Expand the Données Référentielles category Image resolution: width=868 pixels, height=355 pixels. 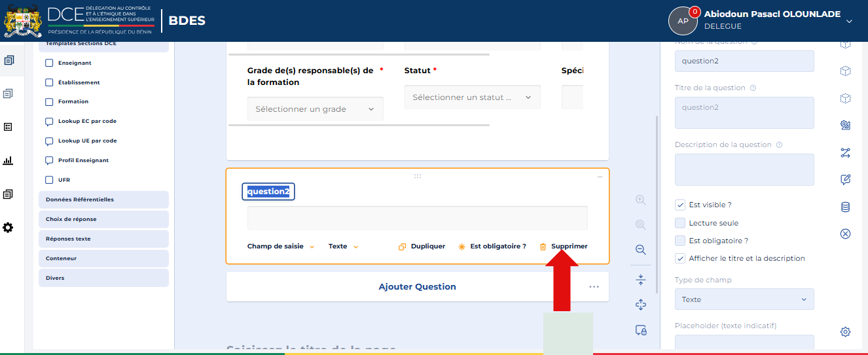click(103, 199)
